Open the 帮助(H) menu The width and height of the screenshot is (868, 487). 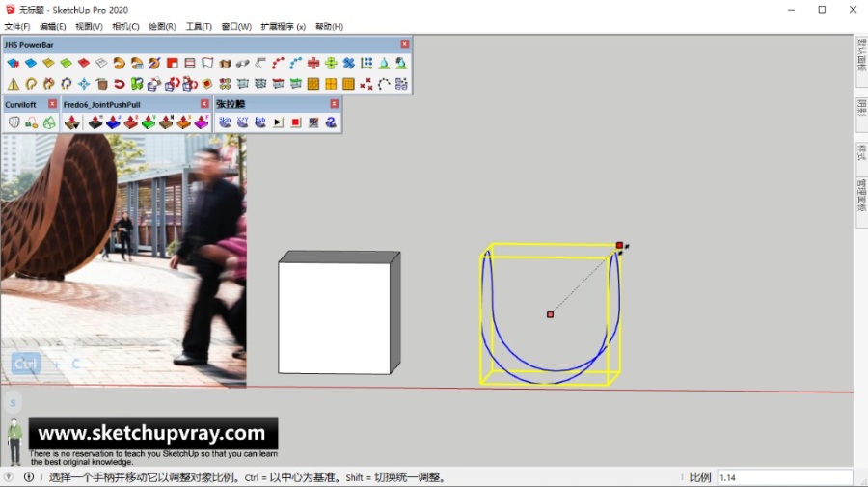(x=330, y=27)
